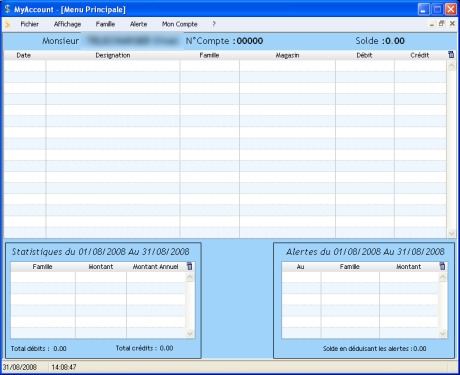Click the Statistiques table settings icon
This screenshot has width=460, height=375.
point(190,266)
